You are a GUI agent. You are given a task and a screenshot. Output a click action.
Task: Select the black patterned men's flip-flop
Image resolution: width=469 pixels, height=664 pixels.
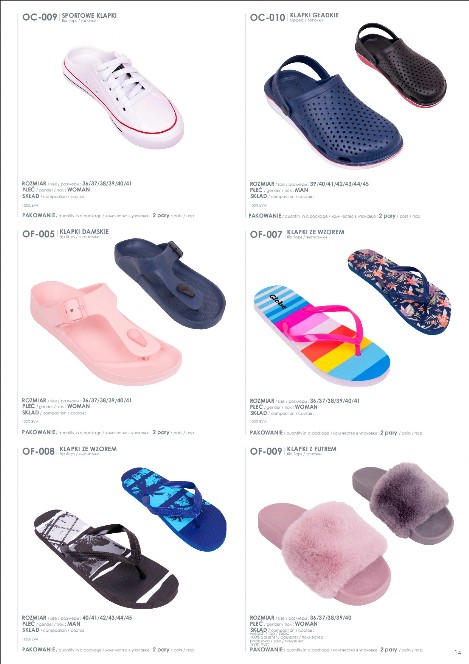click(106, 559)
